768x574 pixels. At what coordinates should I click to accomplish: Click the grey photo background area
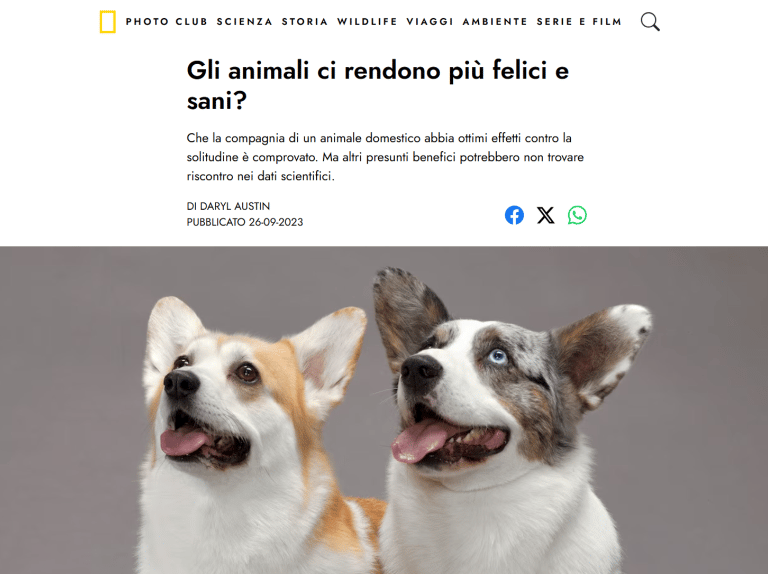click(x=73, y=392)
